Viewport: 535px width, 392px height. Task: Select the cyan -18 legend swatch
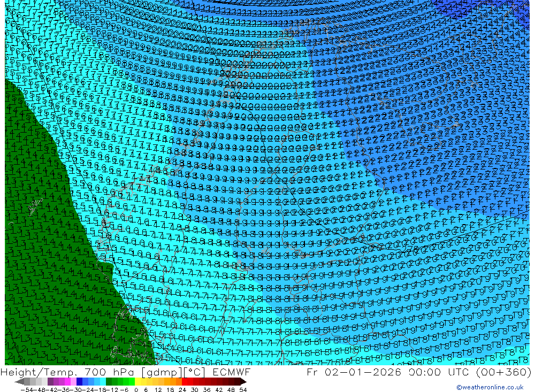tap(103, 381)
